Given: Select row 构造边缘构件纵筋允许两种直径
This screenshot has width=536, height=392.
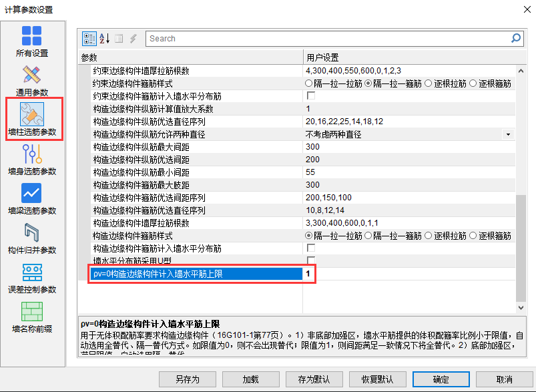Looking at the screenshot, I should click(196, 134).
